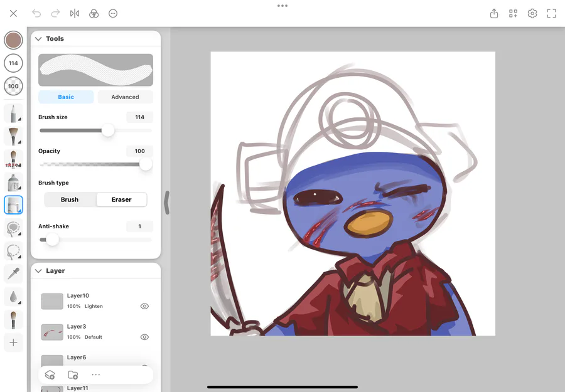Viewport: 565px width, 392px height.
Task: Tap the 100 opacity circle
Action: point(13,86)
